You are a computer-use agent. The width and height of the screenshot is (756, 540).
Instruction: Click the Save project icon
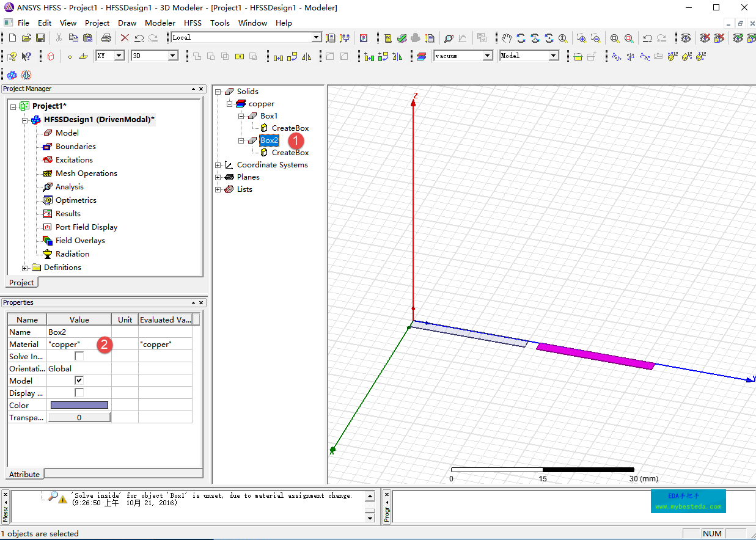coord(40,38)
